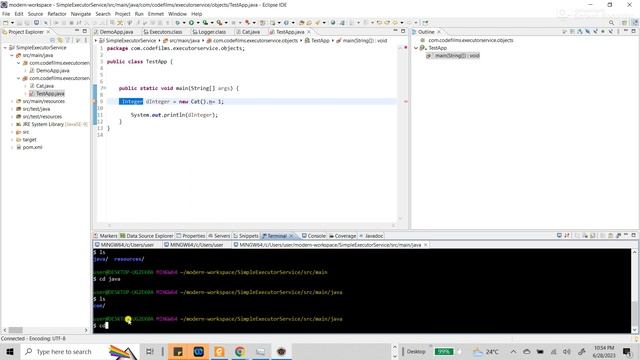Open the Eclipse icon on the taskbar
Viewport: 640px width, 360px height.
coord(281,351)
